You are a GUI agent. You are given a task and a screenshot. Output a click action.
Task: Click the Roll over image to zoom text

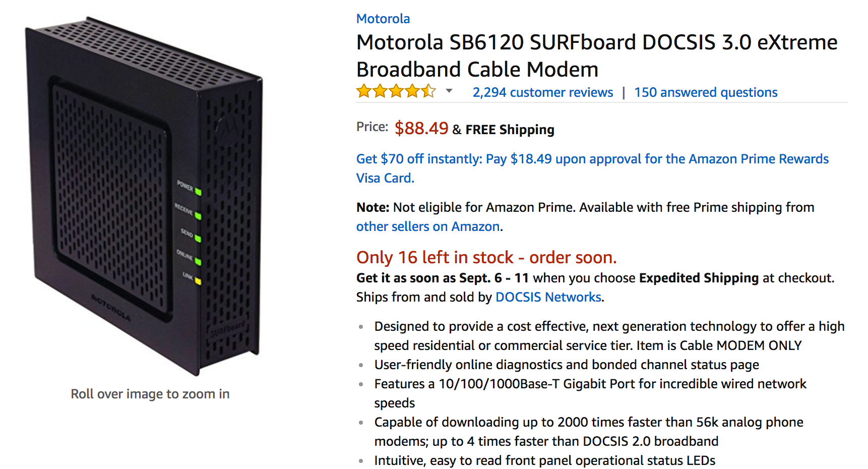pyautogui.click(x=149, y=394)
